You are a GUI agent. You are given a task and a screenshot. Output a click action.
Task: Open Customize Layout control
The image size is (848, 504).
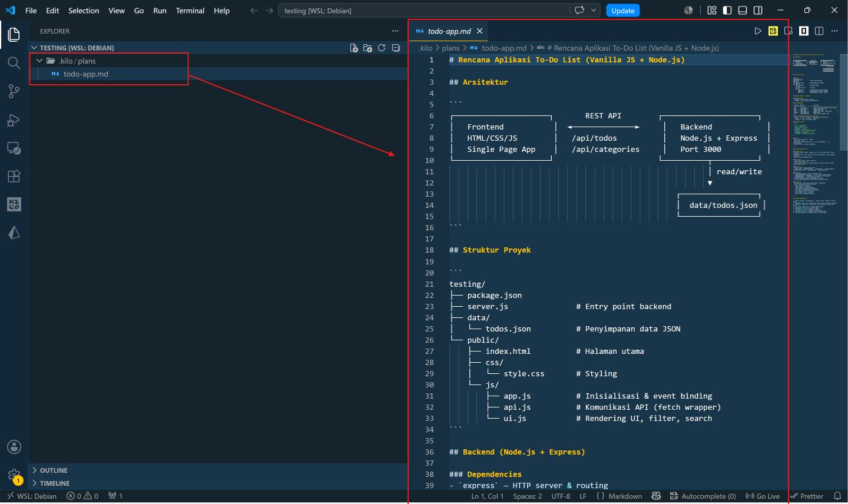click(x=712, y=11)
